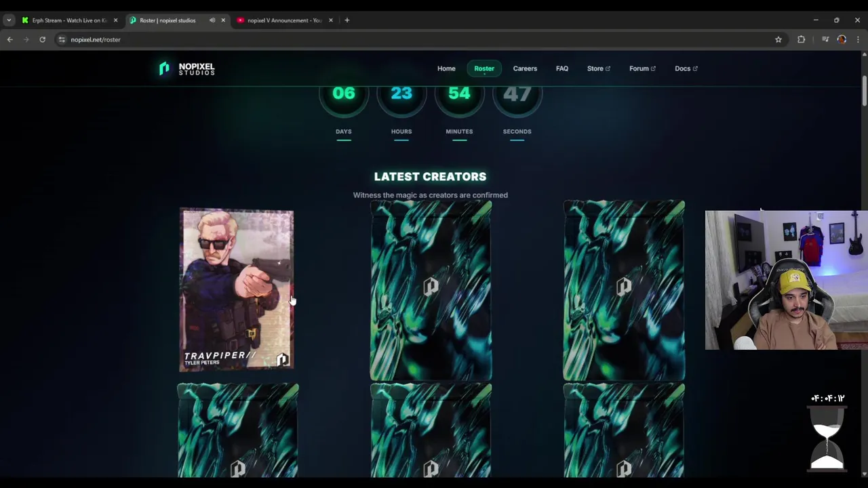Open the Travpiper Tyler Peters creator card
The width and height of the screenshot is (868, 488).
237,290
